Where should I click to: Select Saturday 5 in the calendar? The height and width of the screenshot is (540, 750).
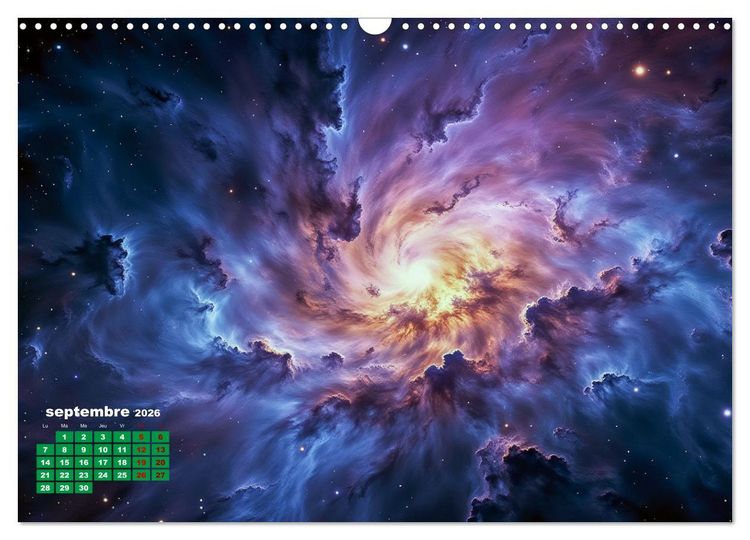tap(141, 437)
